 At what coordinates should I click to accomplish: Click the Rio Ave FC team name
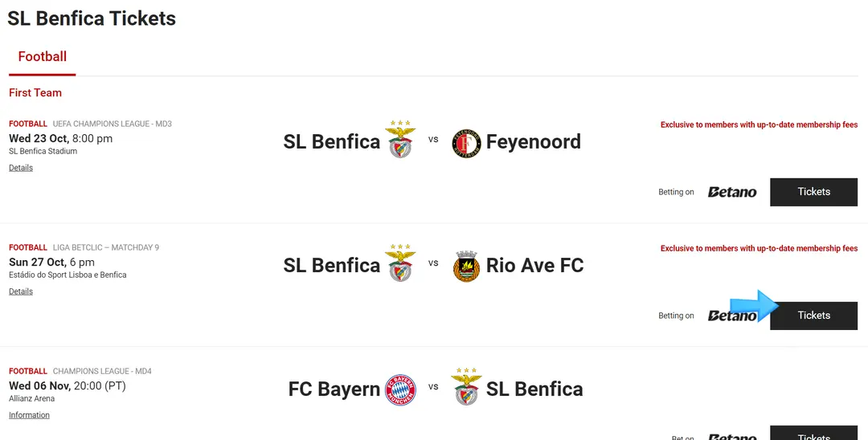click(x=534, y=265)
